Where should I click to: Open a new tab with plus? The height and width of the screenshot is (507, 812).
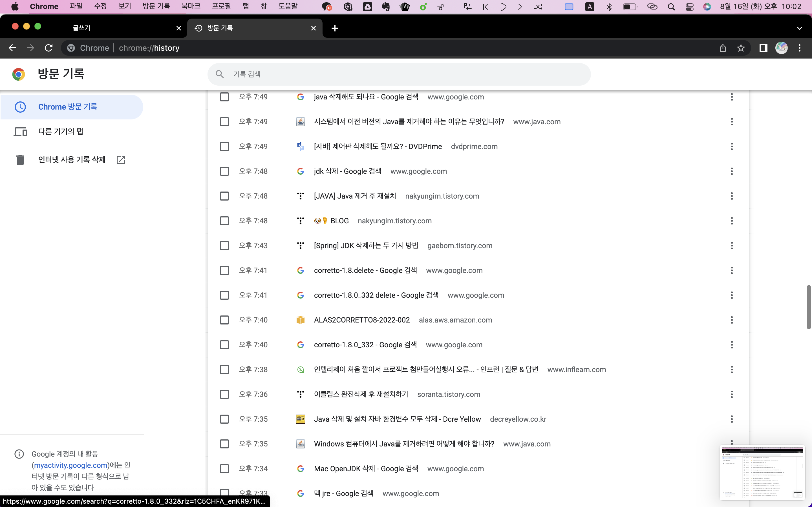coord(335,28)
